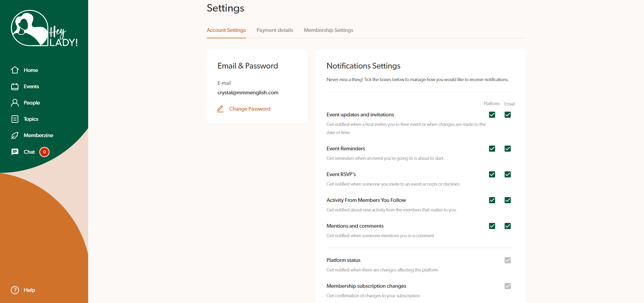Click the Topics document icon
Screen dimensions: 644x303
coord(15,119)
